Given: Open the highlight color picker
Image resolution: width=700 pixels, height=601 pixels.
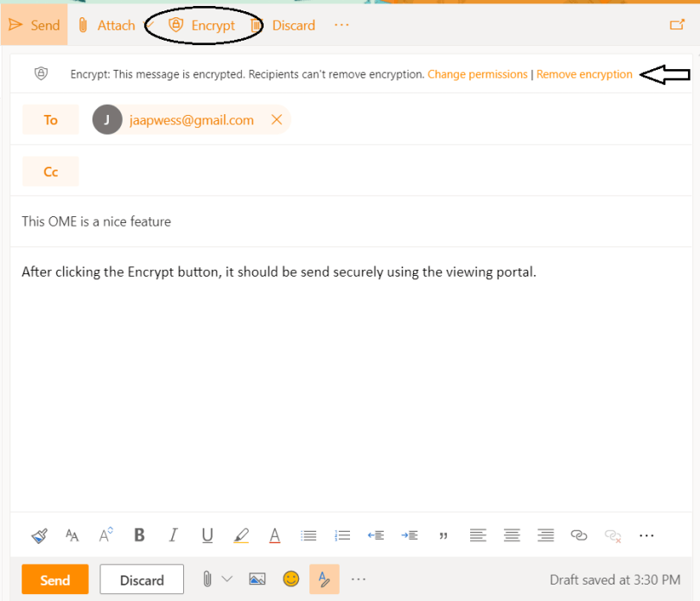Looking at the screenshot, I should (241, 535).
